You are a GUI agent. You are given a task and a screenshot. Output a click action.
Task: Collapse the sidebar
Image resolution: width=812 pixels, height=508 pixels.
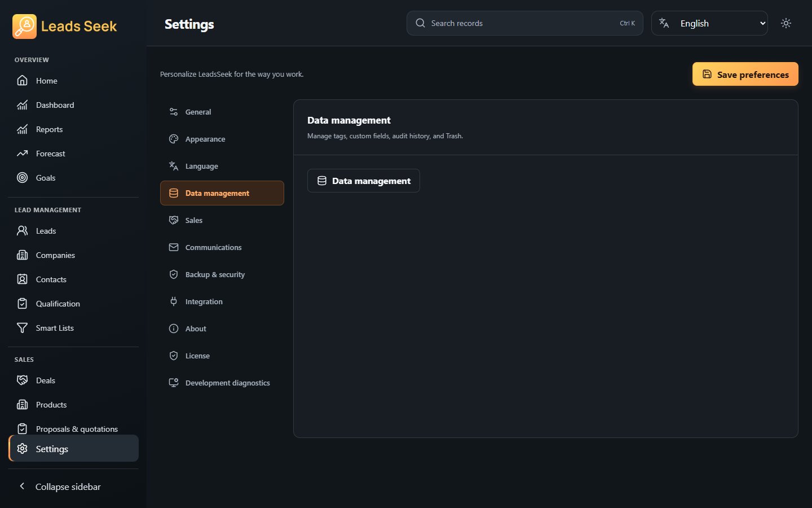point(73,487)
